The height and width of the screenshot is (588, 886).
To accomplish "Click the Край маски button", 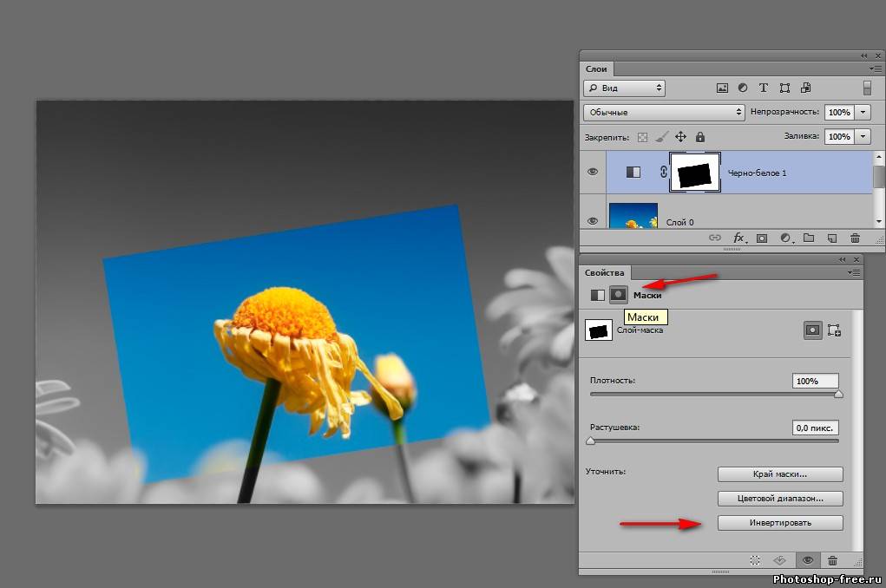I will 780,474.
